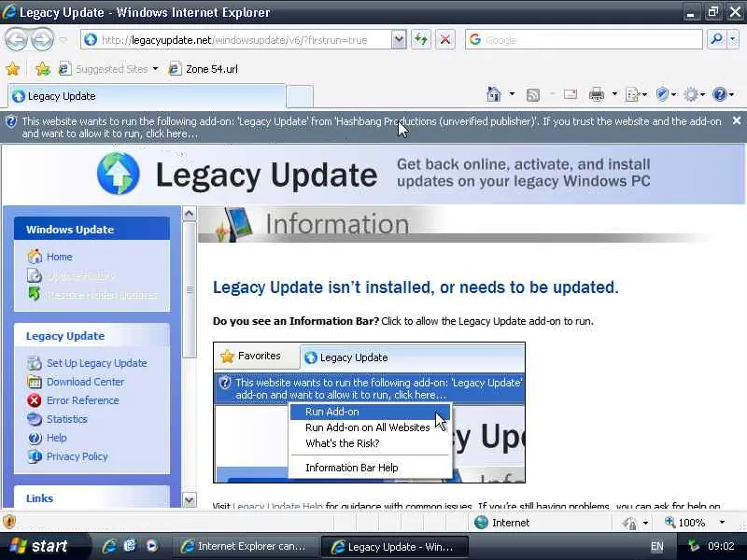Image resolution: width=747 pixels, height=560 pixels.
Task: Click the RSS feeds icon
Action: pyautogui.click(x=533, y=95)
